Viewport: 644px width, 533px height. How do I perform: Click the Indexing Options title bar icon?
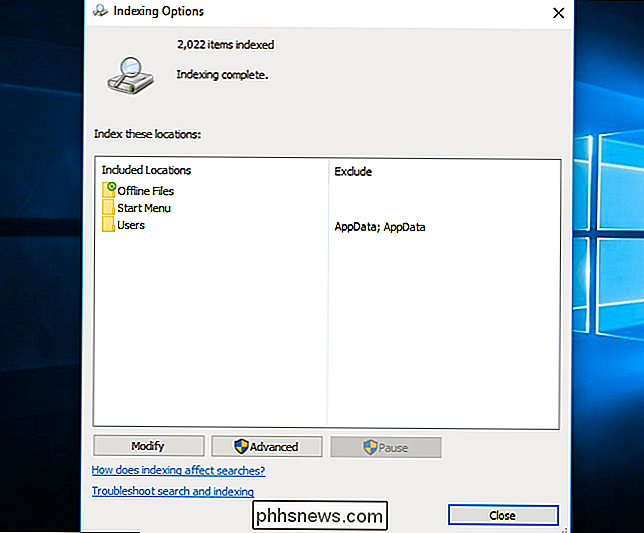coord(101,11)
